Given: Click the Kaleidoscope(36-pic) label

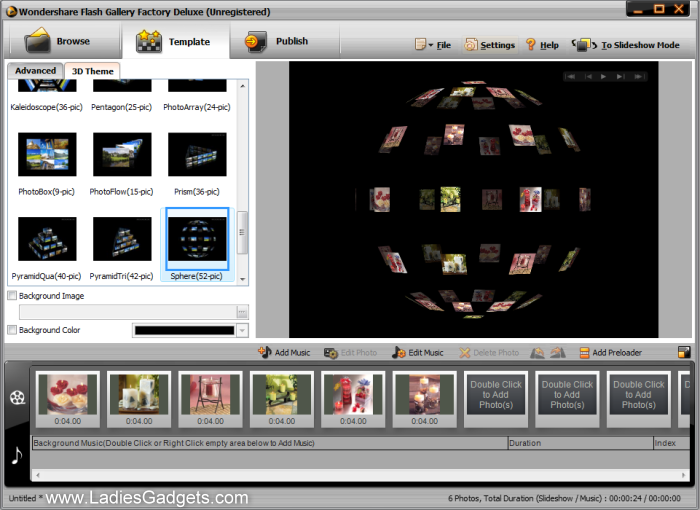Looking at the screenshot, I should [46, 107].
